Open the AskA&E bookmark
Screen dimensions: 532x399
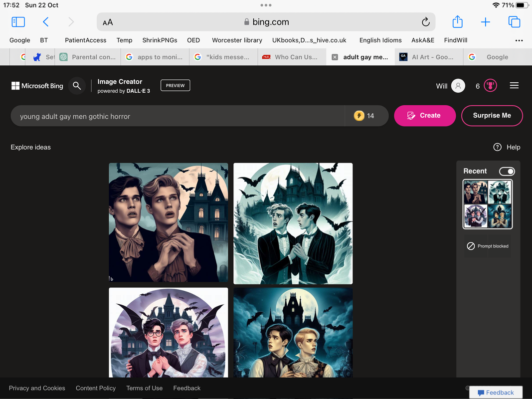pos(423,40)
